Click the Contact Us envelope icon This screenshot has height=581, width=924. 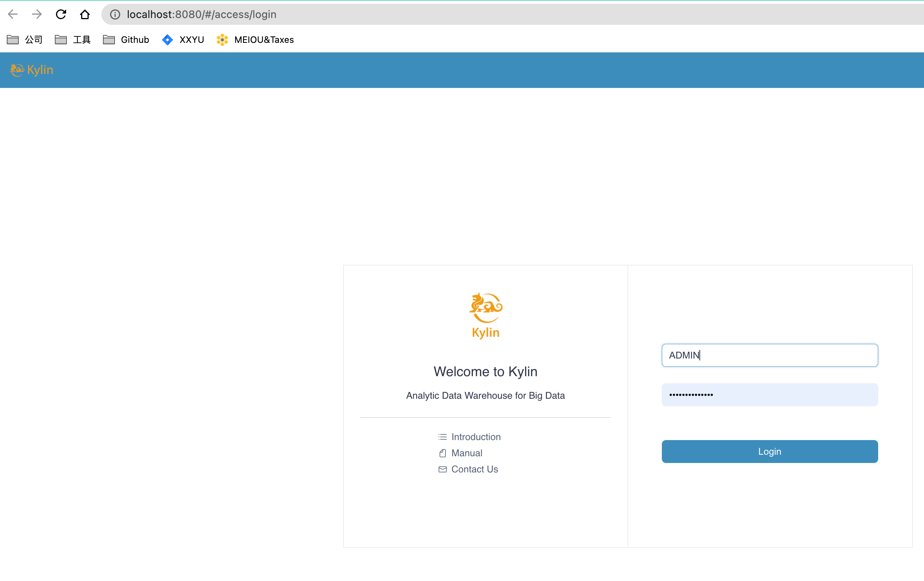tap(442, 469)
